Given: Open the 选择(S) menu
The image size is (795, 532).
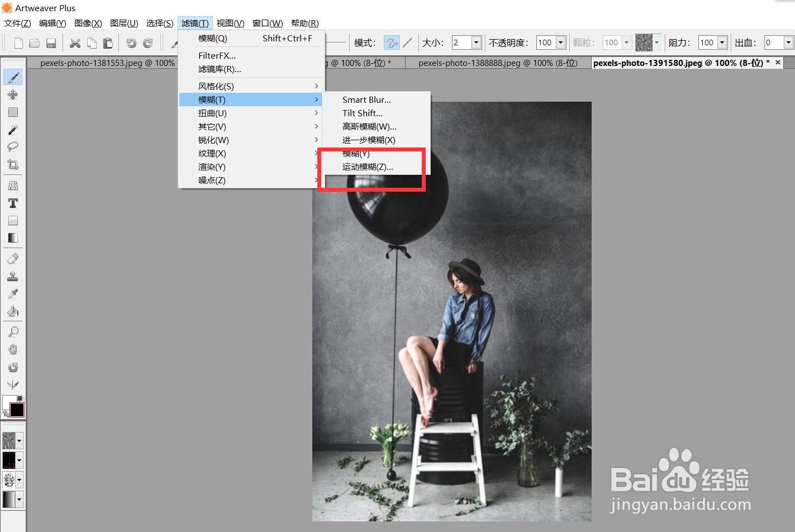Looking at the screenshot, I should pyautogui.click(x=160, y=23).
